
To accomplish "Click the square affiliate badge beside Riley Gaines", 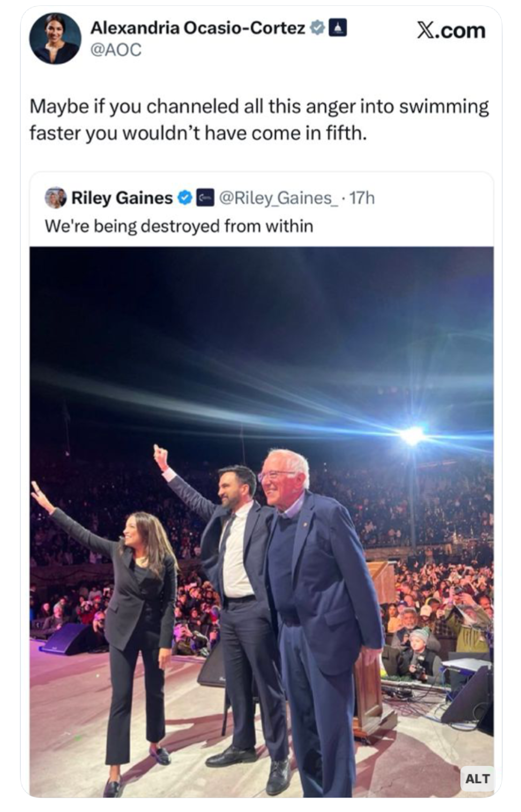I will point(205,198).
